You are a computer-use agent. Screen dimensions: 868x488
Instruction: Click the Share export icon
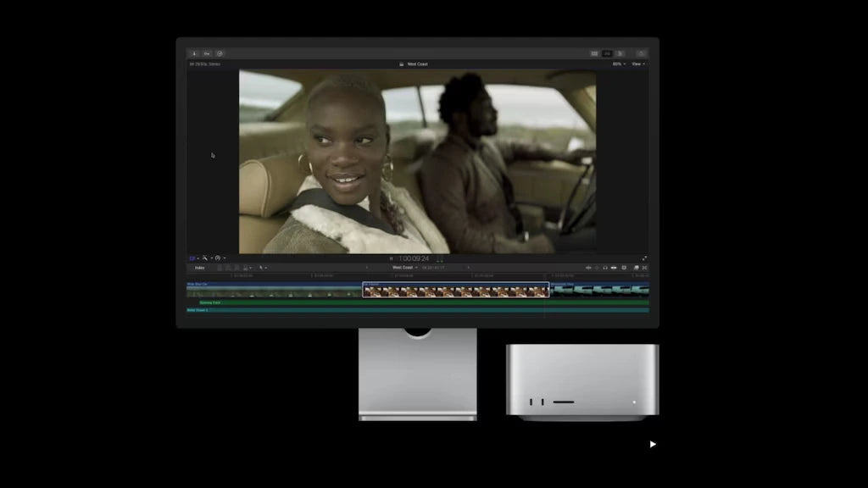(x=641, y=53)
